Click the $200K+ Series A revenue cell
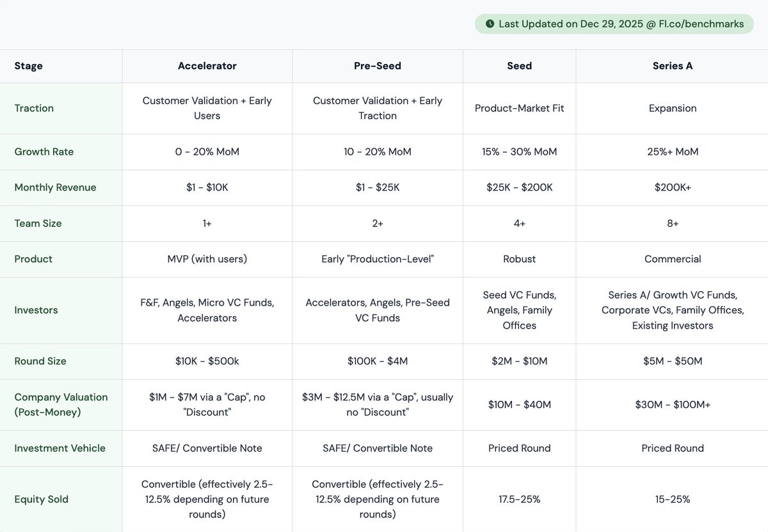Screen dimensions: 768x532 click(673, 187)
